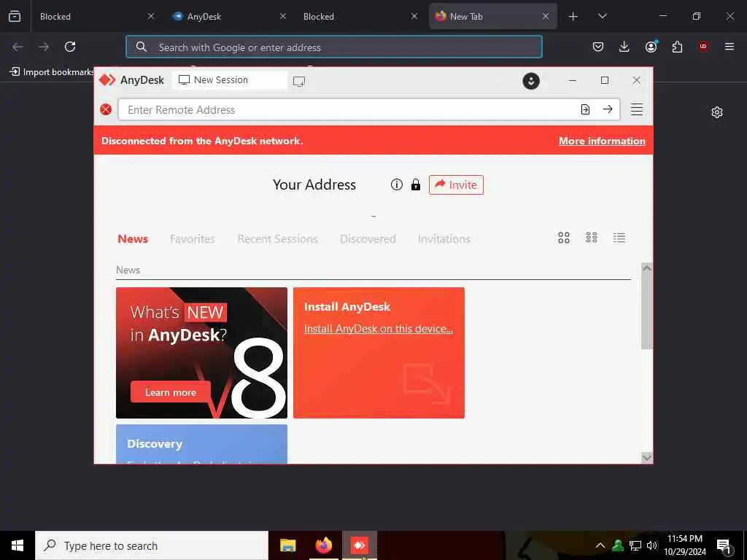Click the info icon next to Your Address
Screen dimensions: 747x560
(x=396, y=184)
